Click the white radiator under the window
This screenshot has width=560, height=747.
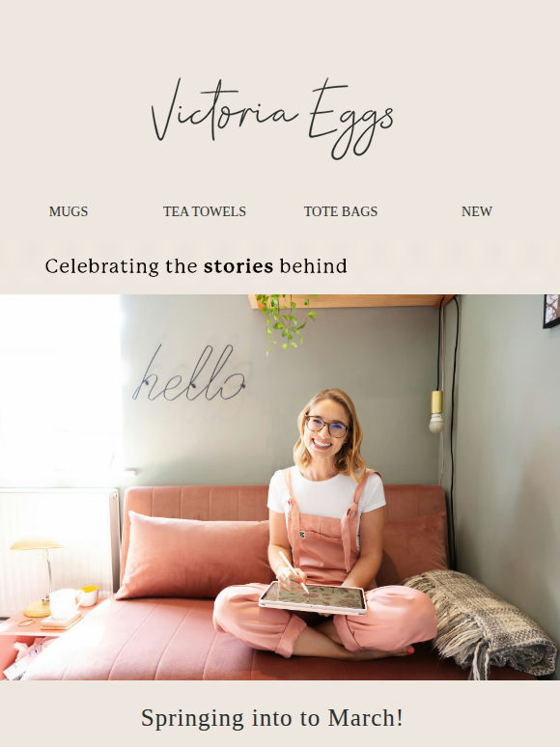[58, 548]
